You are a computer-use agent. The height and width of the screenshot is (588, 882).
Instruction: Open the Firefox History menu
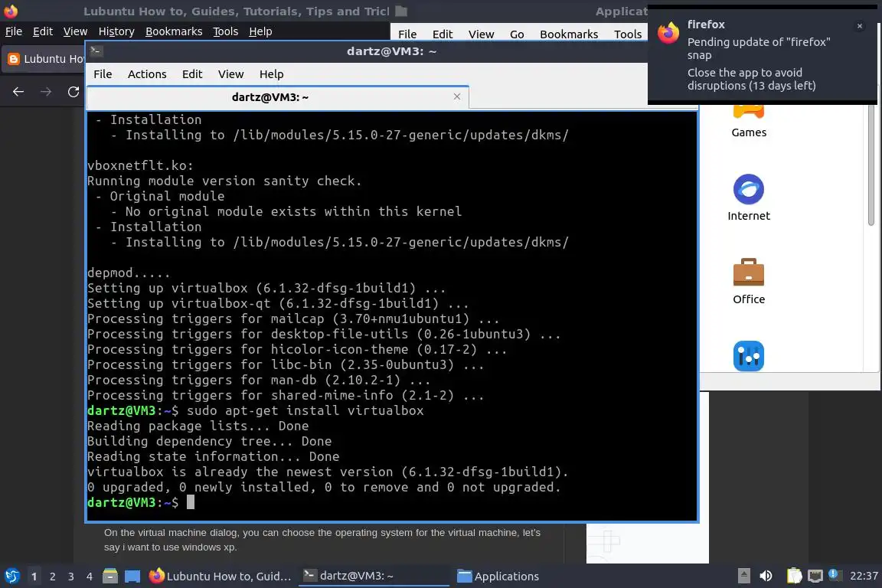[116, 31]
